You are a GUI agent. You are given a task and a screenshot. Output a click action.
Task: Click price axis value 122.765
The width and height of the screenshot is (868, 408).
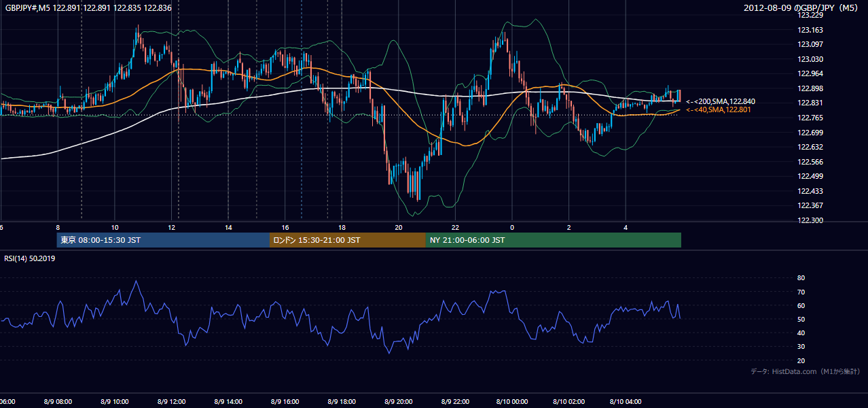[x=811, y=118]
